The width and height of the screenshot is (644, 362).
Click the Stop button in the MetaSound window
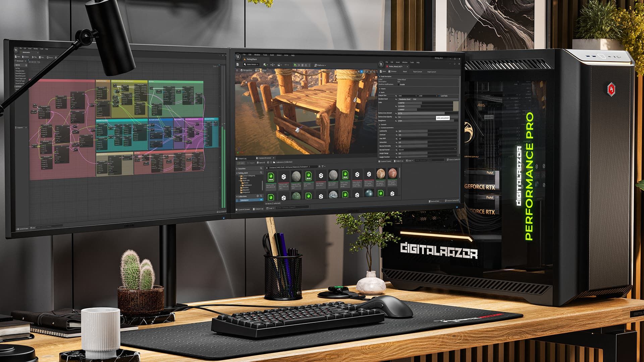point(41,57)
